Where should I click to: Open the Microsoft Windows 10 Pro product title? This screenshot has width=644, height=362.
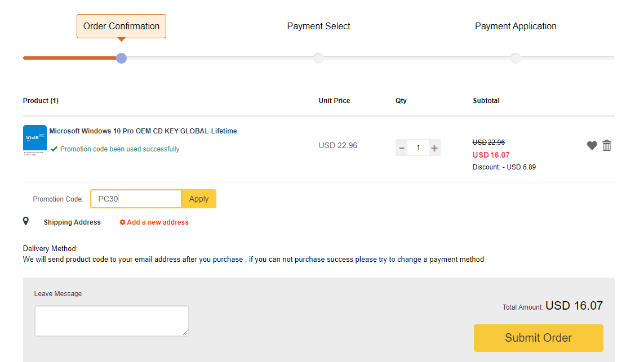143,131
